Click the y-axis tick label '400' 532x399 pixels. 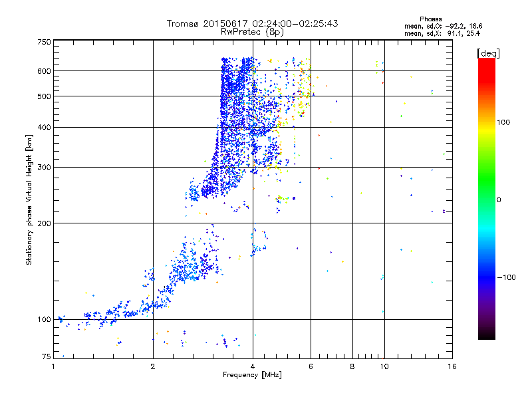[45, 127]
